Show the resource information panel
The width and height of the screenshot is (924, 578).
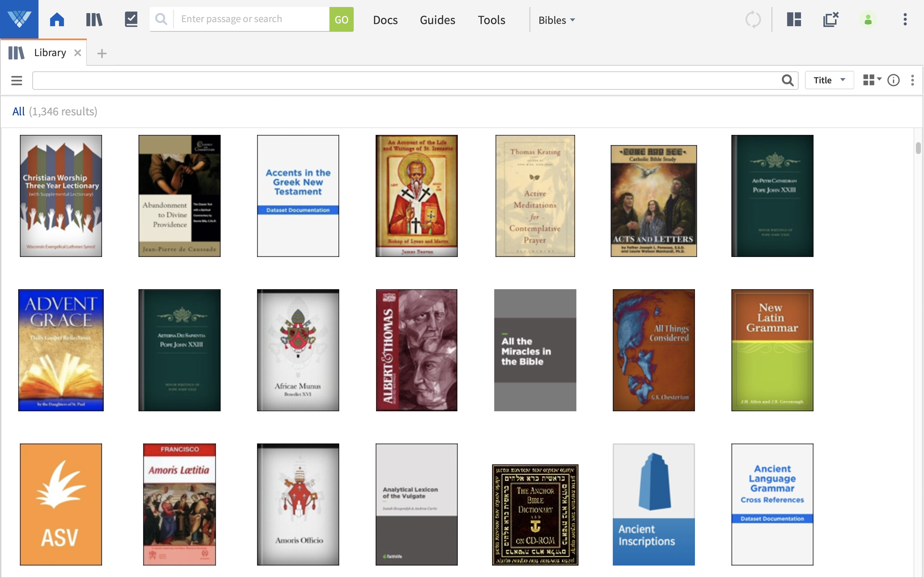tap(893, 80)
